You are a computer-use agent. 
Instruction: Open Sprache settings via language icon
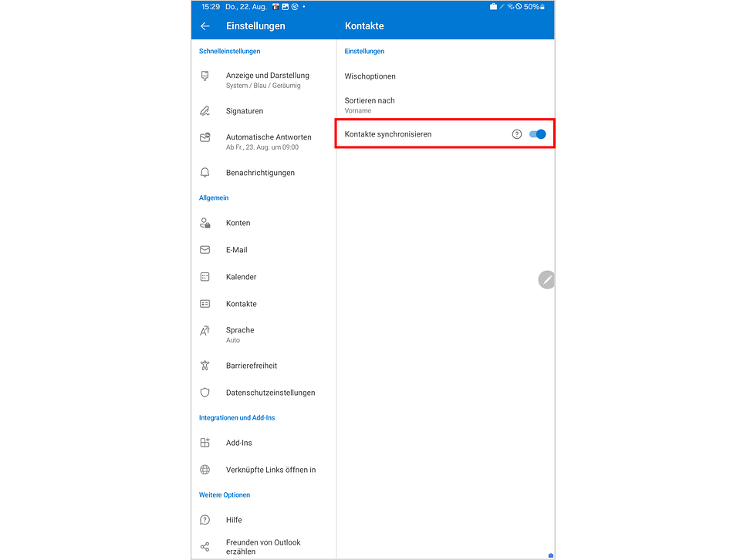204,330
